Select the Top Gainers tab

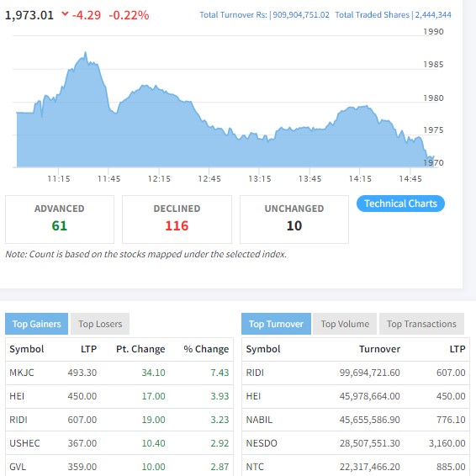tap(36, 324)
